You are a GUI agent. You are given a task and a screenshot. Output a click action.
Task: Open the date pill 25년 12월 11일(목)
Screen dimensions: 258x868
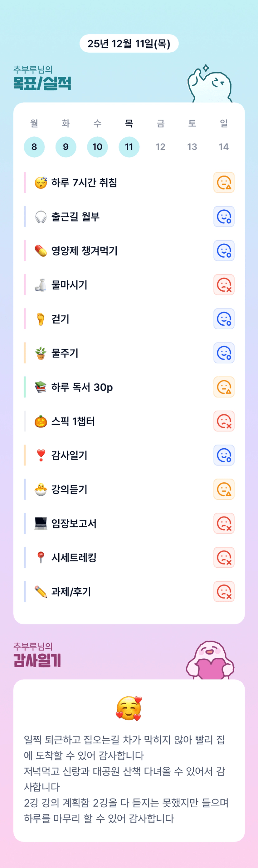pos(129,44)
